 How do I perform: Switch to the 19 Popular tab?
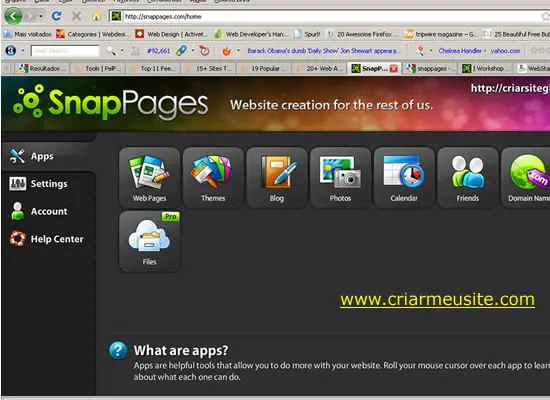coord(264,68)
